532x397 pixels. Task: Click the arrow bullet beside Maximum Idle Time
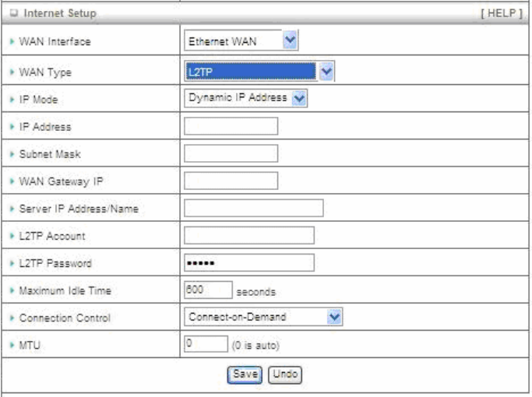pyautogui.click(x=12, y=290)
